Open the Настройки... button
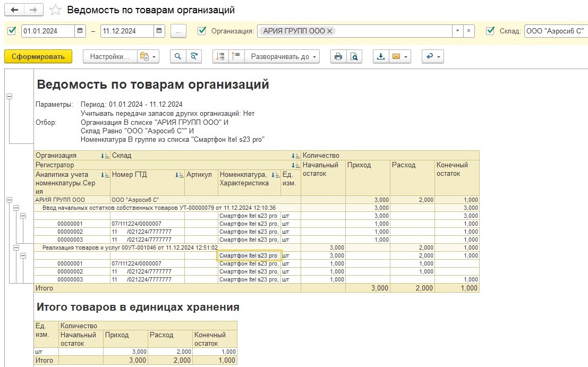 (109, 57)
